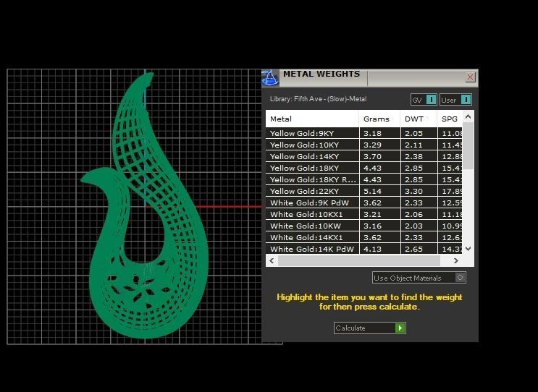The image size is (538, 392).
Task: Click the horizontal scroll right arrow
Action: click(456, 261)
